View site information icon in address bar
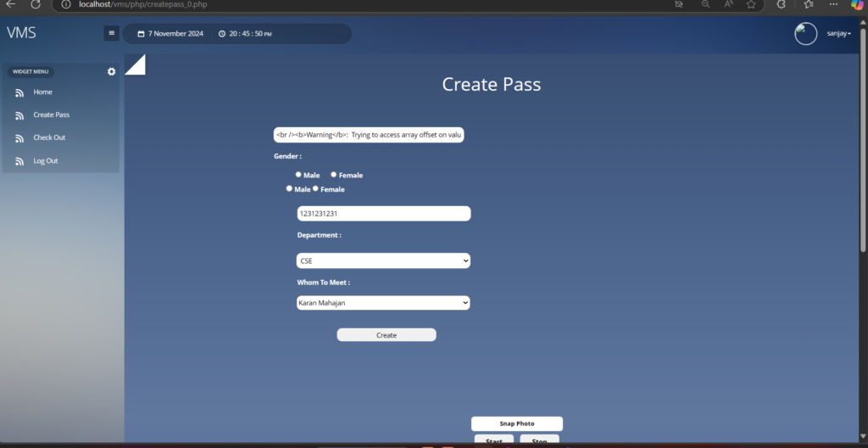 pos(66,4)
